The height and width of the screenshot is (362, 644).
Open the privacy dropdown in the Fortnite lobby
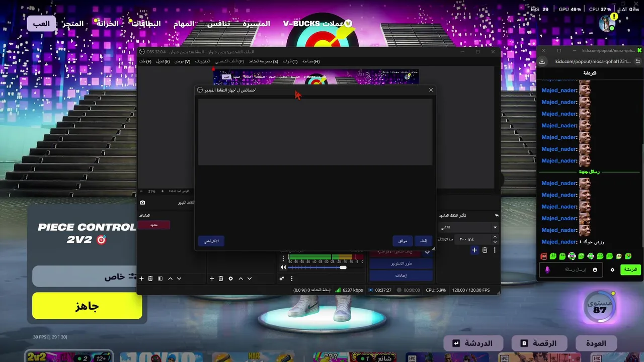(x=84, y=277)
